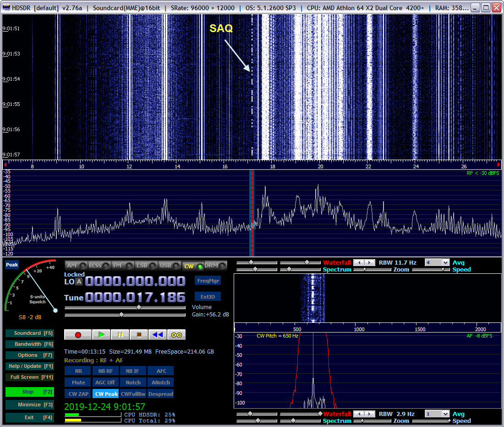Image resolution: width=504 pixels, height=427 pixels.
Task: Enable the NR noise reduction toggle
Action: click(78, 371)
